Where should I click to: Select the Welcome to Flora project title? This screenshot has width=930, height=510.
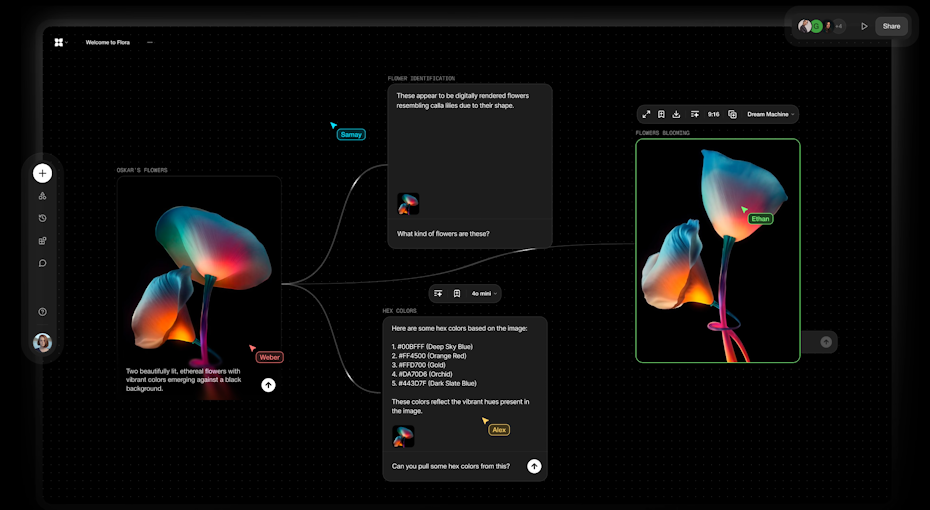coord(107,42)
